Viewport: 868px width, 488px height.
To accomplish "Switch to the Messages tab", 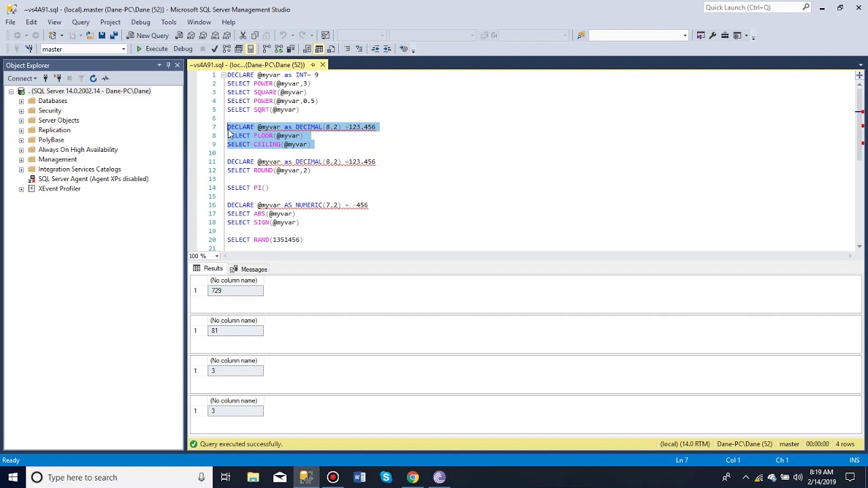I will coord(249,269).
